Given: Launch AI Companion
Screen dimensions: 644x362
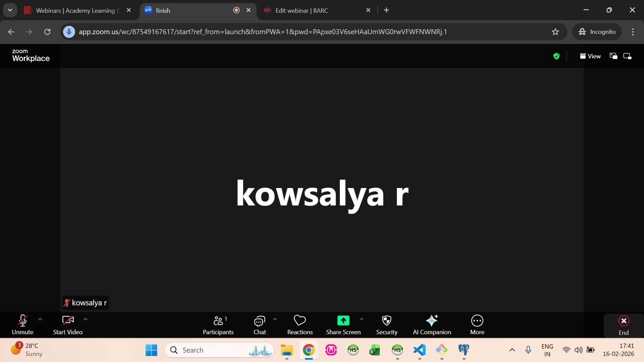Looking at the screenshot, I should pos(432,325).
